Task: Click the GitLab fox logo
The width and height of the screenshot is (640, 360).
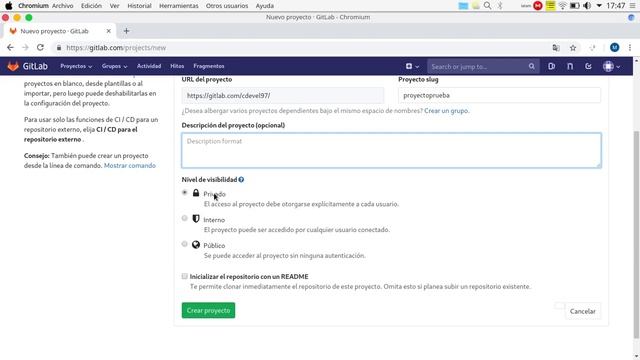Action: click(x=13, y=66)
